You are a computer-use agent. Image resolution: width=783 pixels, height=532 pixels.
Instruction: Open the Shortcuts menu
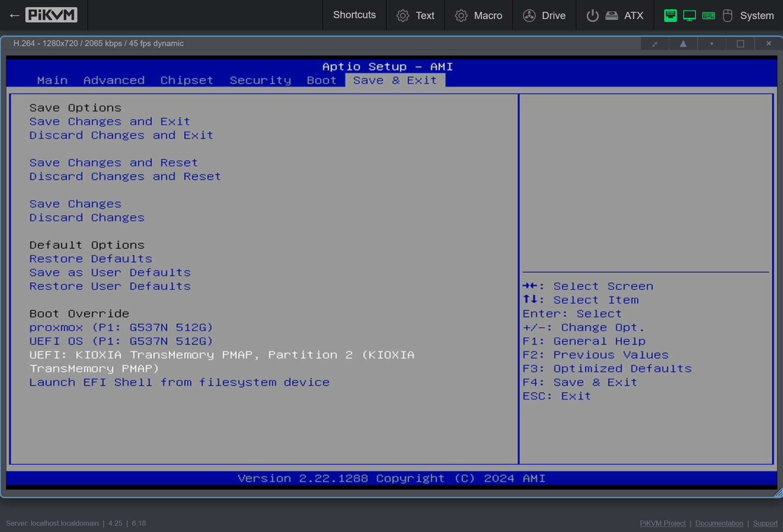click(x=354, y=15)
